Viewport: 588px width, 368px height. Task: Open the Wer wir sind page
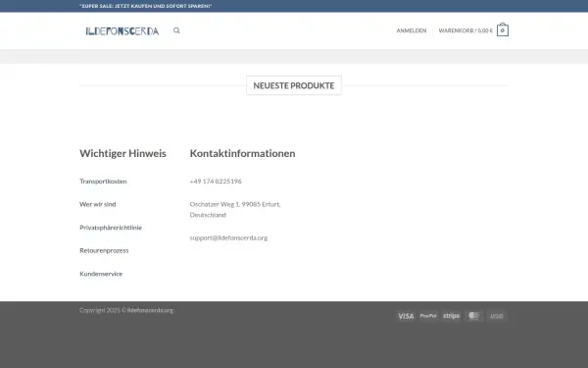tap(97, 204)
